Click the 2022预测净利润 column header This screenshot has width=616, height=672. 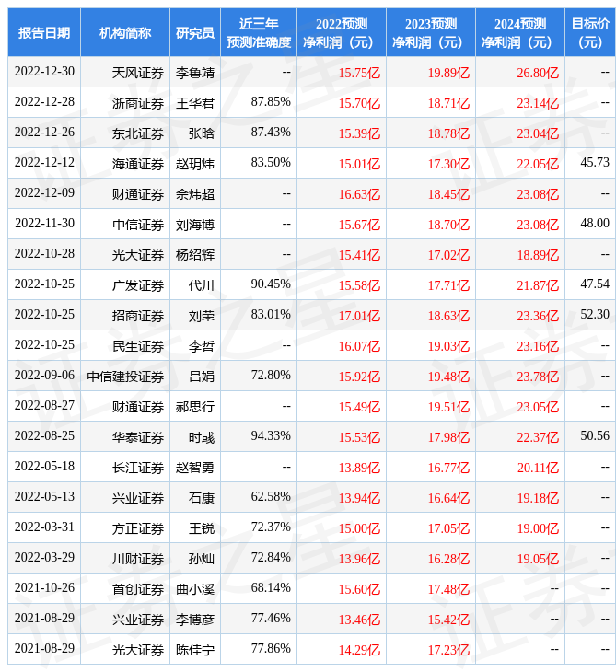coord(342,32)
